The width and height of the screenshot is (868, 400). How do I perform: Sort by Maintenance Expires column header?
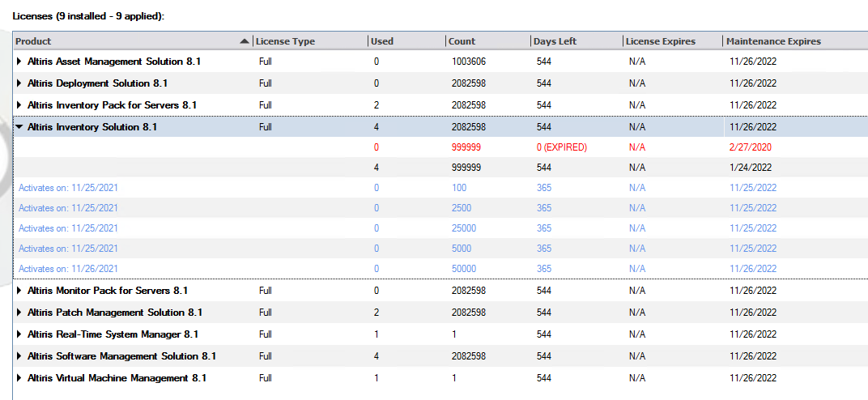[x=795, y=41]
